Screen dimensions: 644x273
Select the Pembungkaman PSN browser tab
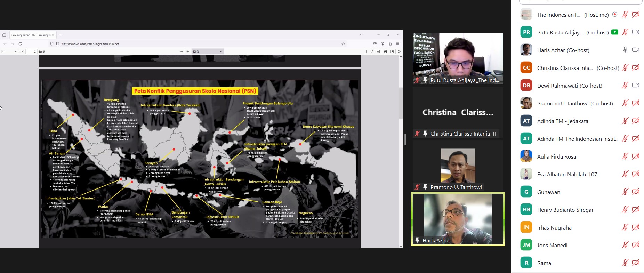pyautogui.click(x=31, y=35)
